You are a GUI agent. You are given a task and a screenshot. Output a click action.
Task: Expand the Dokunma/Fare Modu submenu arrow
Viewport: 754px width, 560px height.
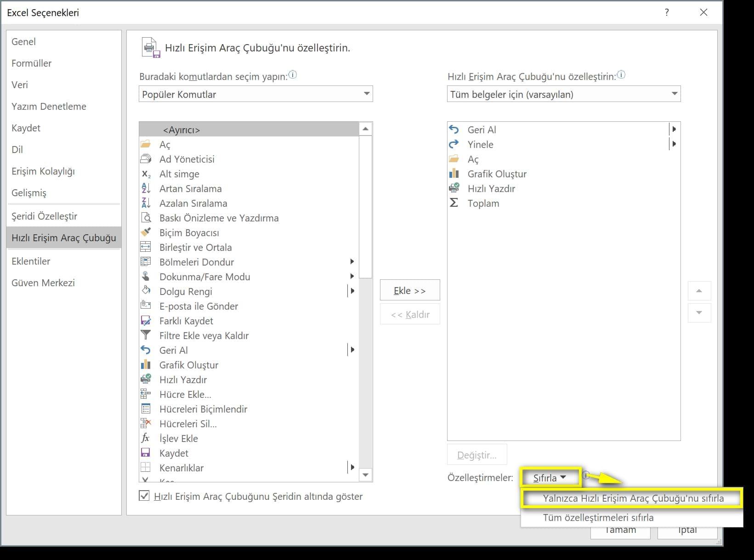352,276
